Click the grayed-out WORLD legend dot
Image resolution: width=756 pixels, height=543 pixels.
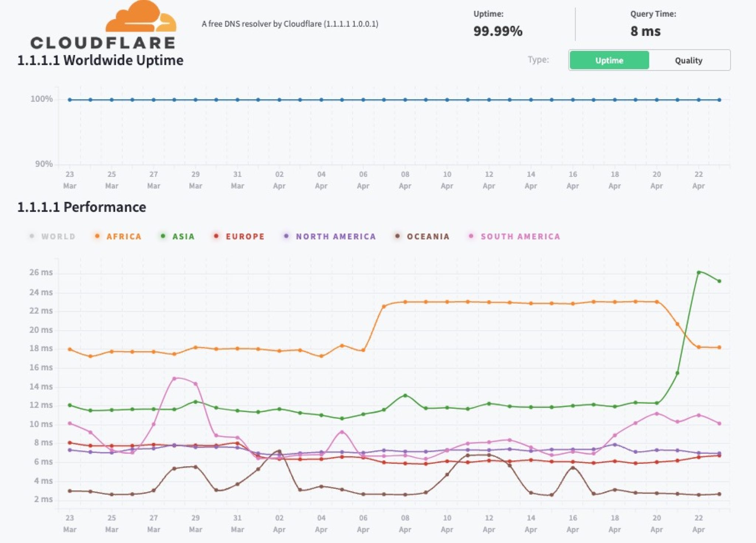(33, 236)
